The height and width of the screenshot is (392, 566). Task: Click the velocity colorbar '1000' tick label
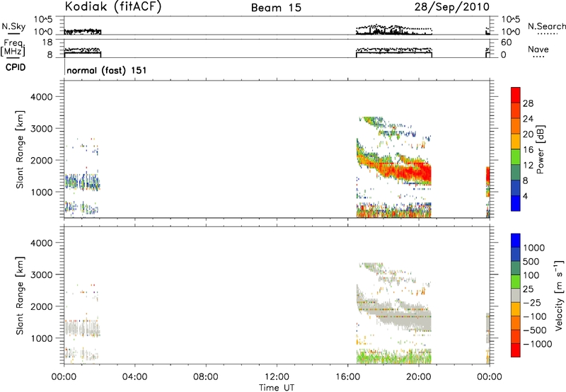pyautogui.click(x=534, y=248)
